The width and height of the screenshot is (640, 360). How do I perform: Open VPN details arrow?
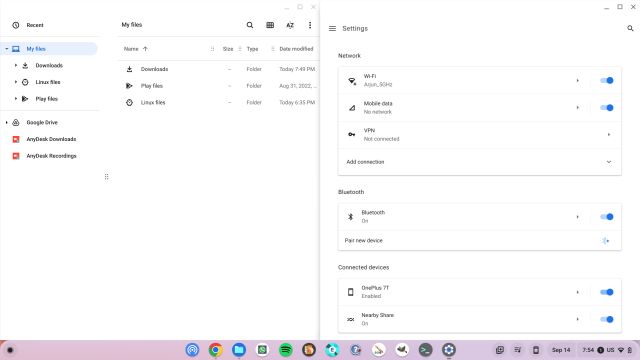pyautogui.click(x=609, y=134)
